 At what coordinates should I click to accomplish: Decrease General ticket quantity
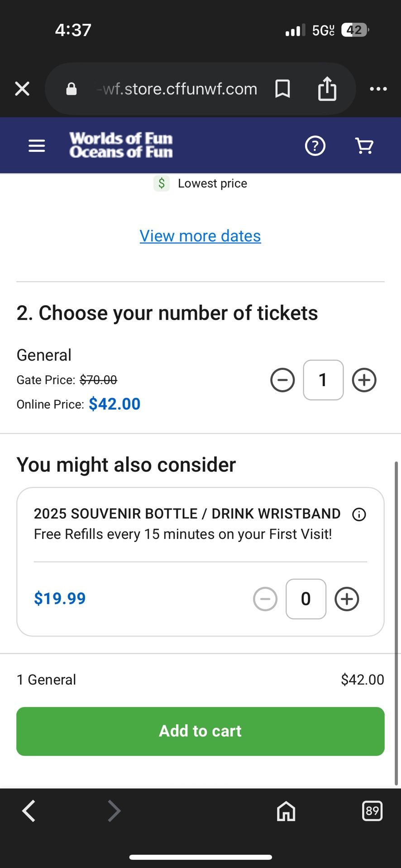point(282,380)
